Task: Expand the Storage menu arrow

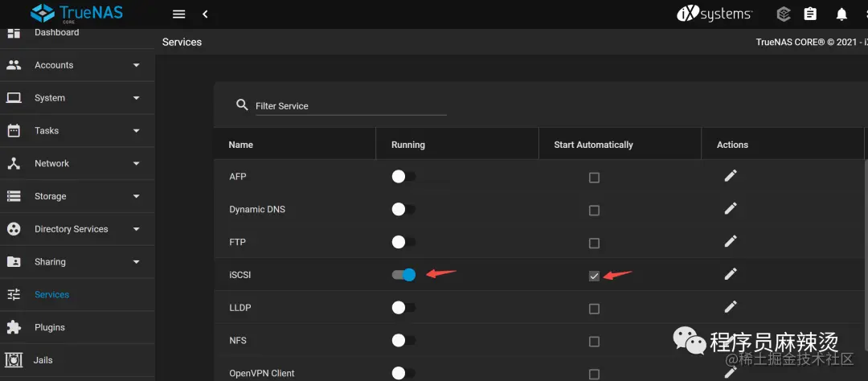Action: click(136, 196)
